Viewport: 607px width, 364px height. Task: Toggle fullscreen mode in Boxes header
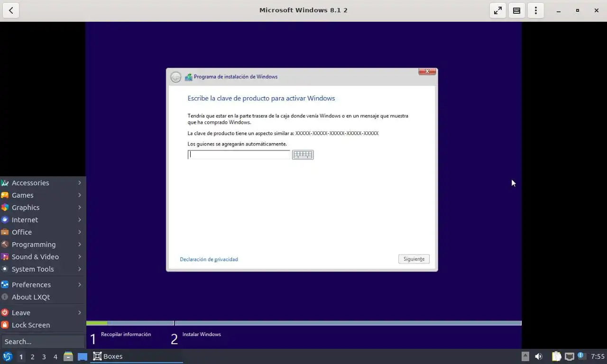498,10
